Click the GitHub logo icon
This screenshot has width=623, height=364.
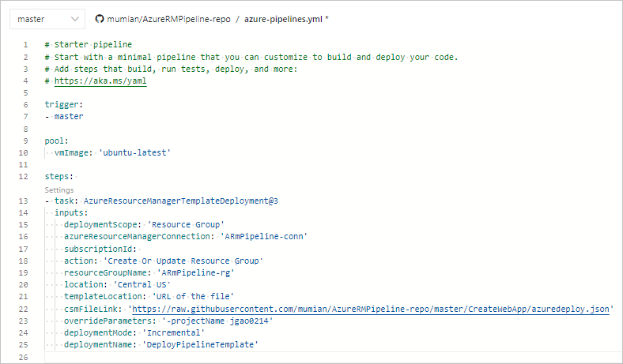[99, 18]
